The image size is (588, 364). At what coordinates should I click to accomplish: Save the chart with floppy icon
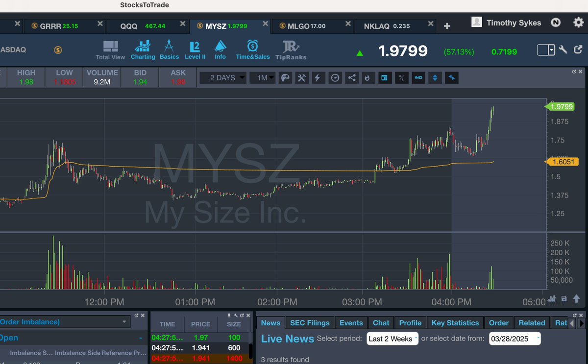click(564, 298)
